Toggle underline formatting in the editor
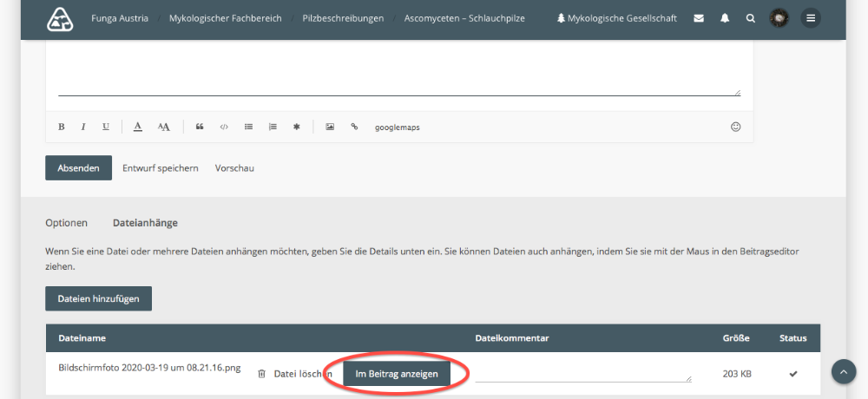 coord(106,127)
